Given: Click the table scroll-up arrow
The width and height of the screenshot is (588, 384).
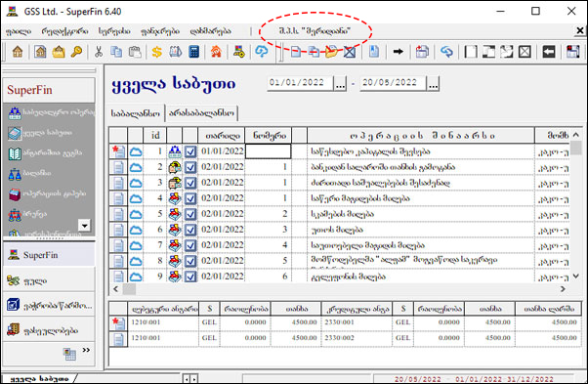Looking at the screenshot, I should (x=576, y=134).
